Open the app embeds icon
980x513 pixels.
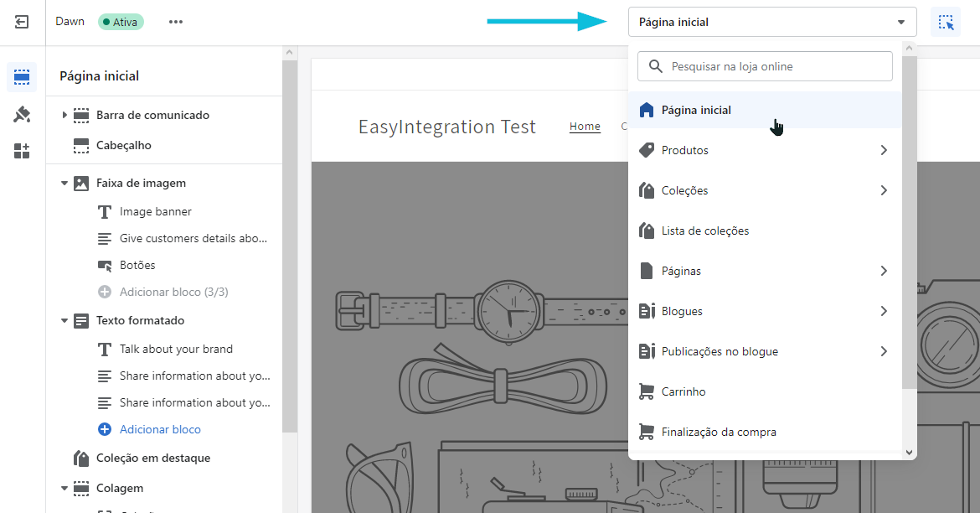[22, 151]
